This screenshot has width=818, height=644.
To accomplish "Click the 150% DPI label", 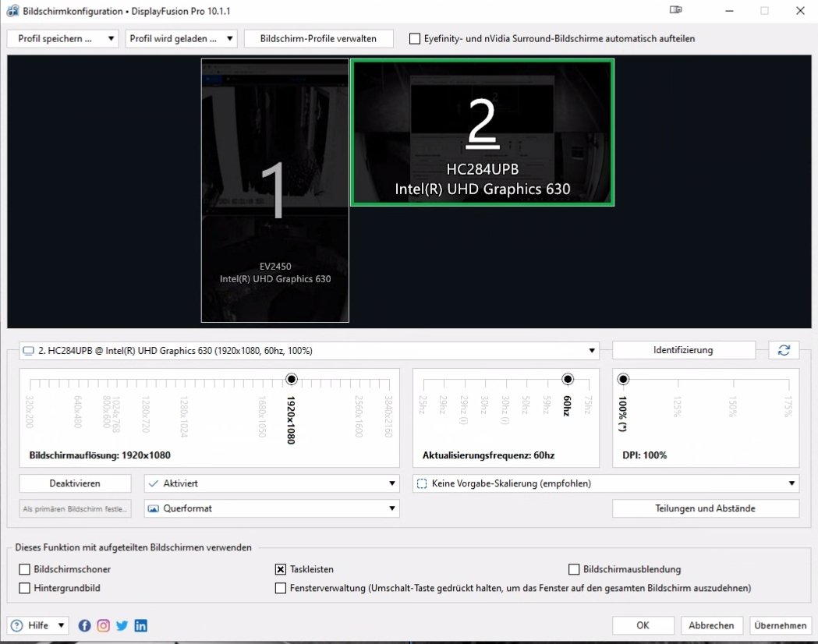I will tap(733, 407).
